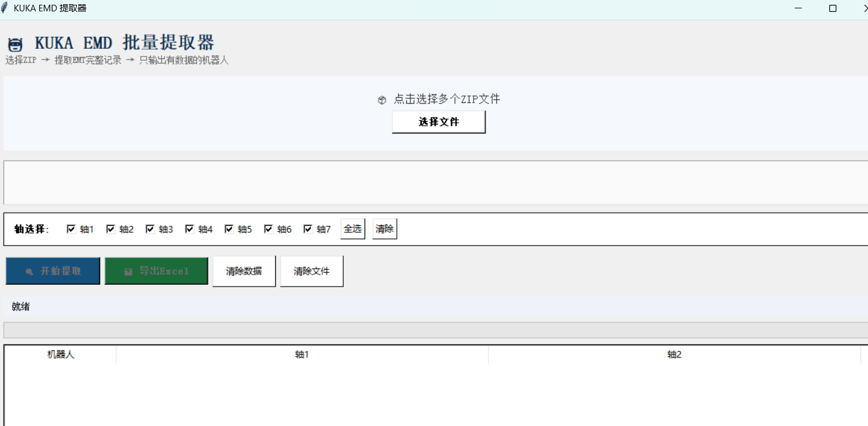Click 全选 to select all axes

tap(353, 229)
